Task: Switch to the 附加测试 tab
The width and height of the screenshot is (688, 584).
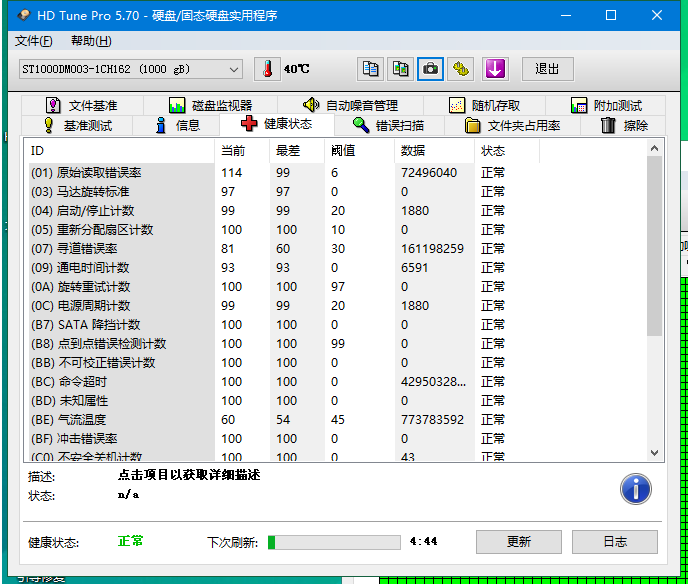Action: pos(606,105)
